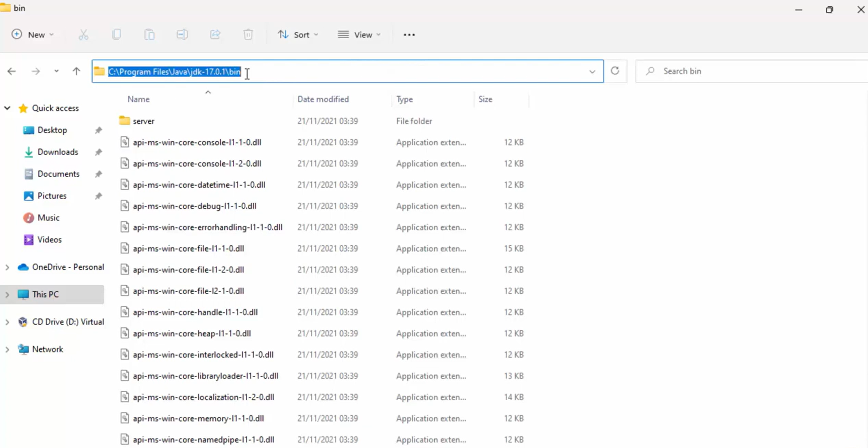Open the See more ellipsis menu
Screen dimensions: 868x448
point(409,35)
